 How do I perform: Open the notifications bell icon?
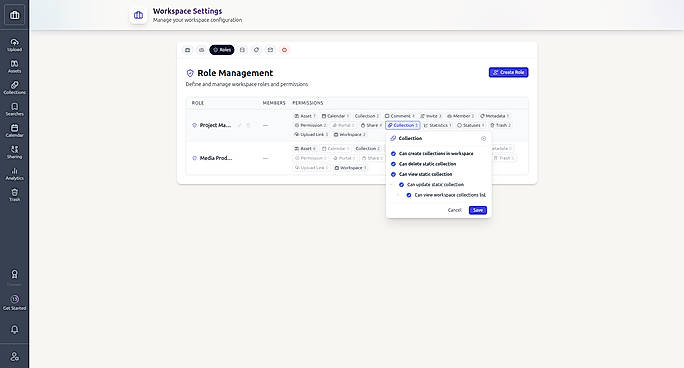pos(14,329)
